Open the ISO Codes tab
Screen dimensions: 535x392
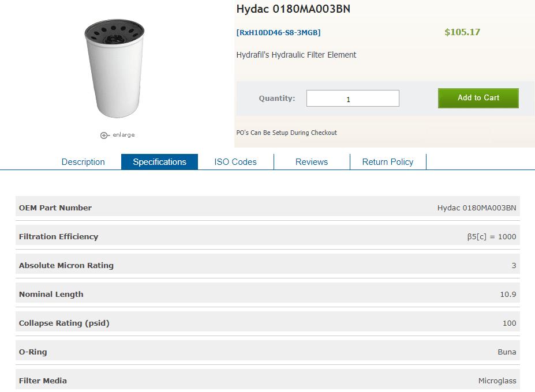(x=235, y=162)
